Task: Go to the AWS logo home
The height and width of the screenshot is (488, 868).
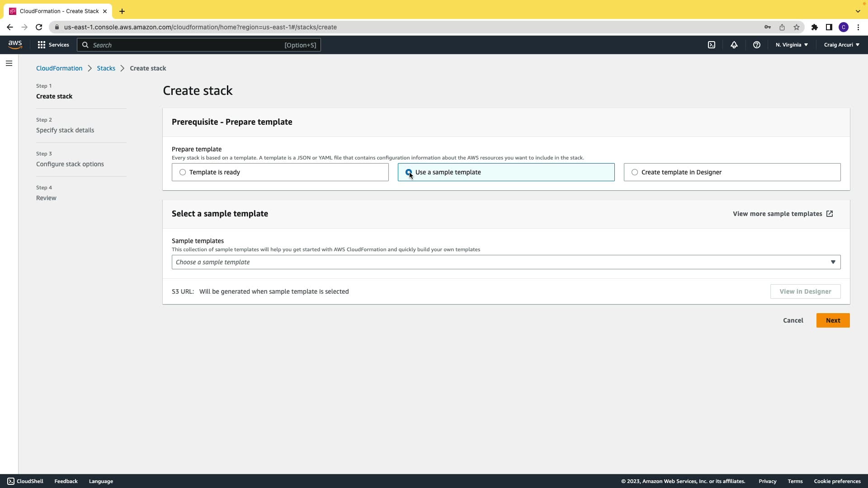Action: 15,44
